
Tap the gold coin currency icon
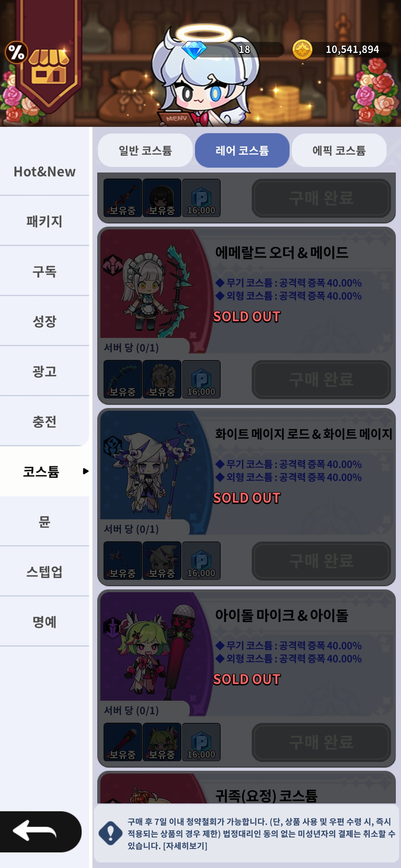[302, 50]
